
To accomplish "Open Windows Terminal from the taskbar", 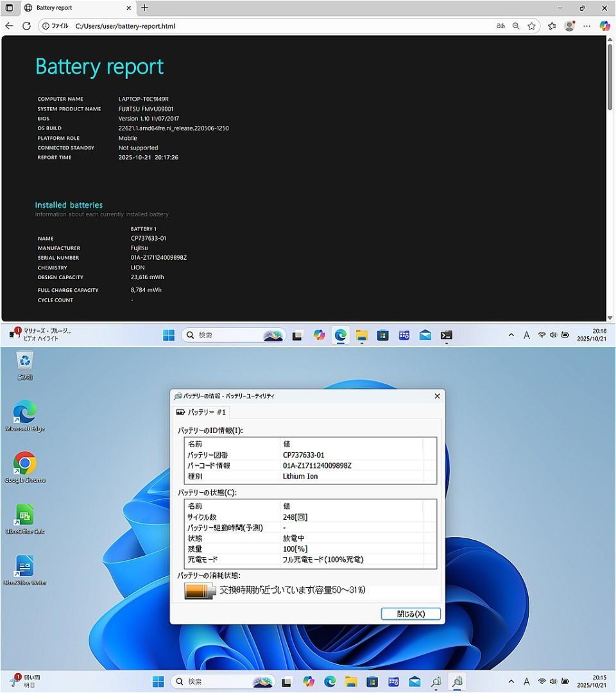I will pyautogui.click(x=447, y=334).
